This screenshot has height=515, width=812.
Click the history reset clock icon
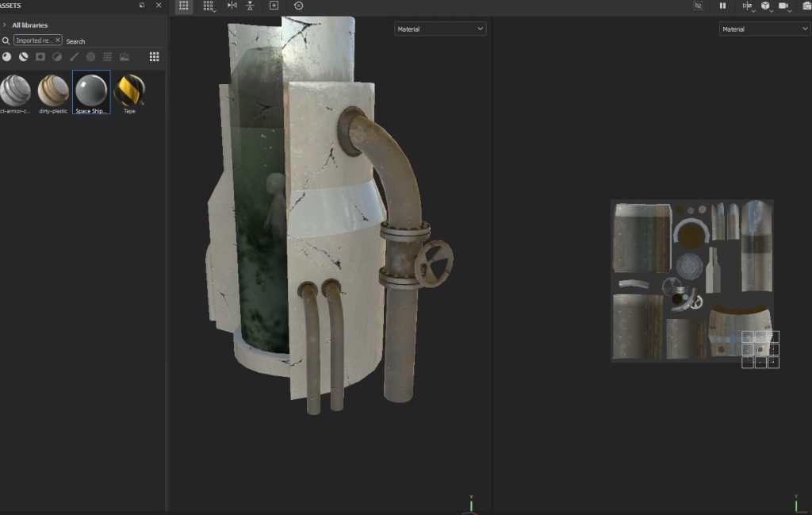tap(298, 6)
